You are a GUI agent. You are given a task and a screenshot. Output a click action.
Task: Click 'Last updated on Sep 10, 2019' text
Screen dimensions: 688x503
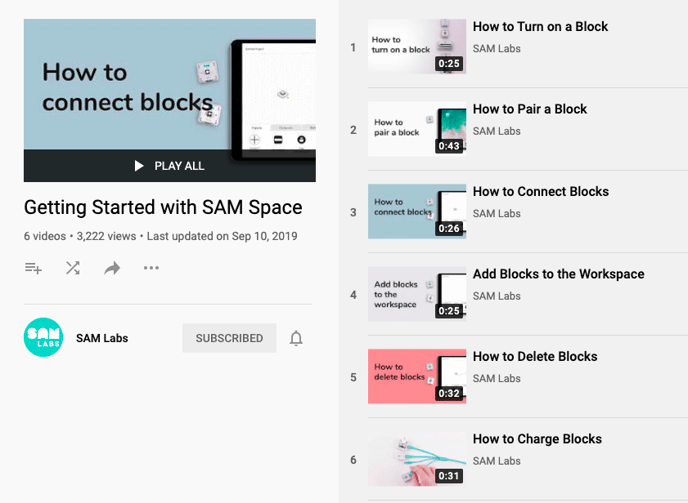(x=222, y=236)
